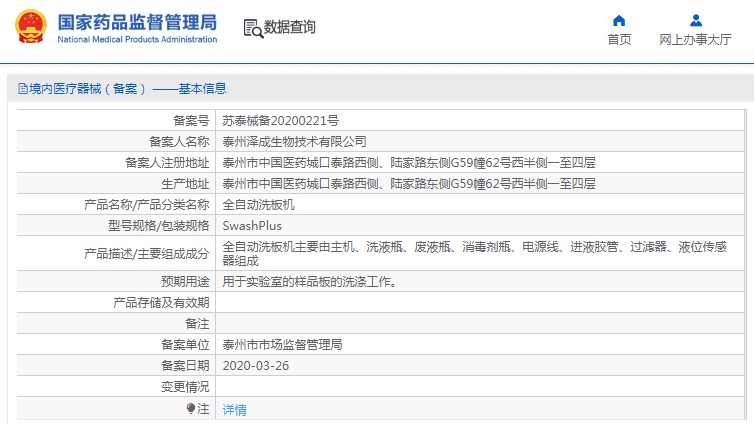Screen dimensions: 754x424
Task: Click the 网上办事大厅 label
Action: coord(695,39)
